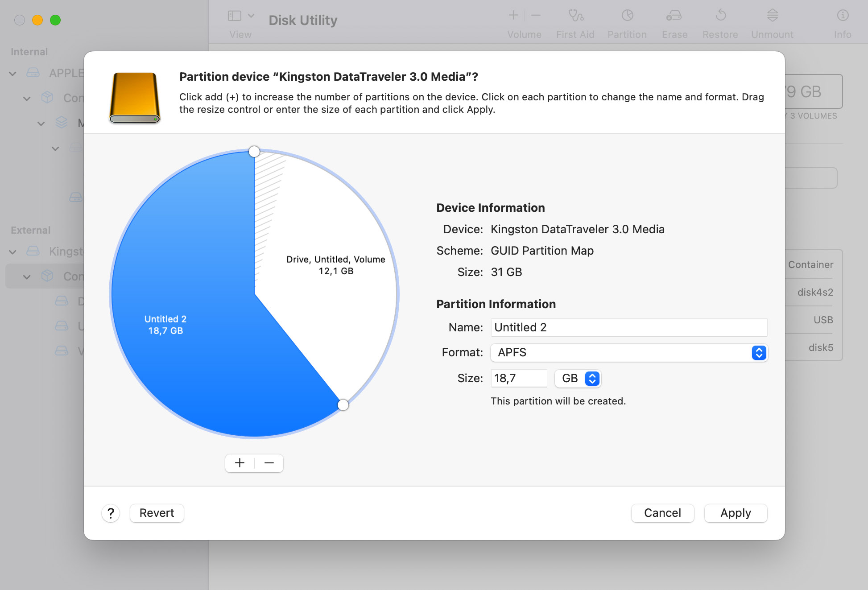Open the help question mark button

(111, 513)
